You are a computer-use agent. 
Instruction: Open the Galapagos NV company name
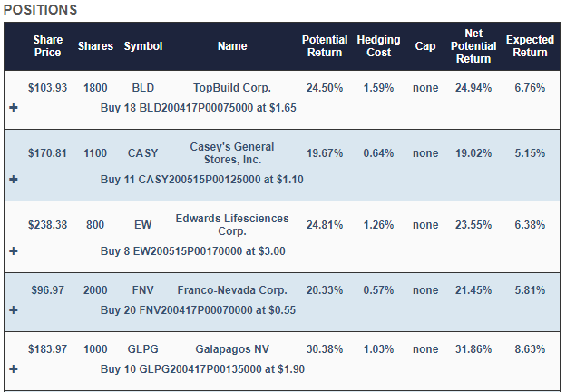coord(232,349)
